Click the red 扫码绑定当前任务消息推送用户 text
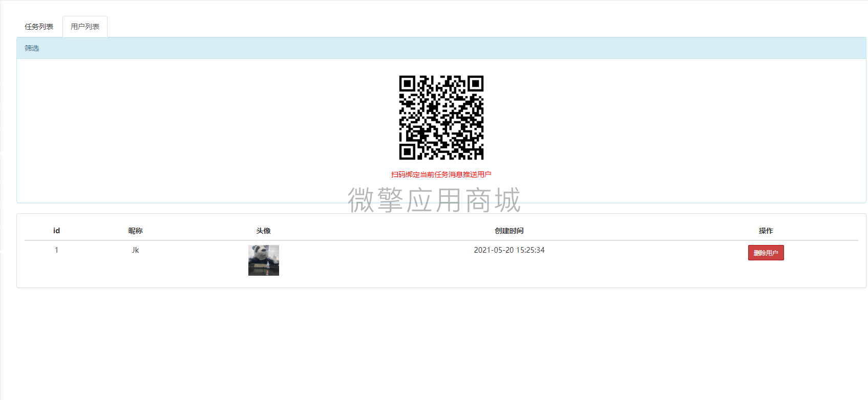 441,174
